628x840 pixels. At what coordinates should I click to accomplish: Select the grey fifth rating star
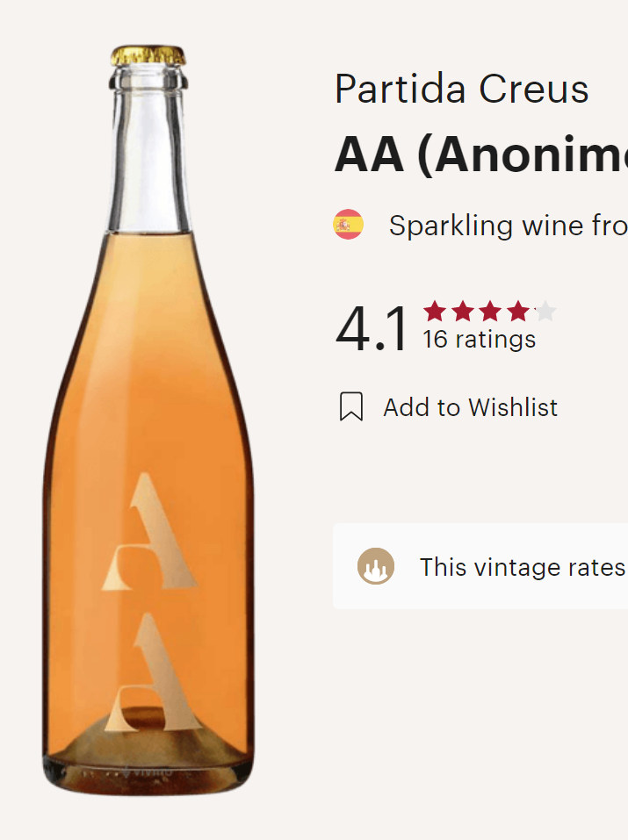[x=545, y=311]
